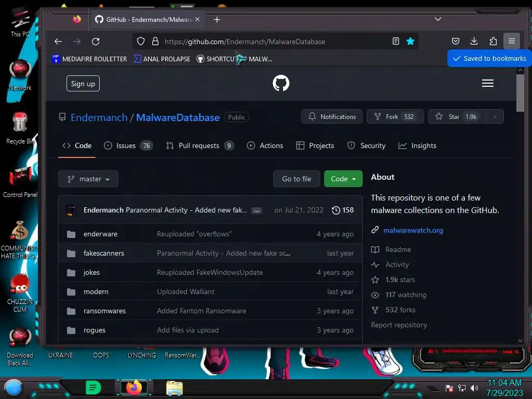Reload the page with the refresh icon
Screen dimensions: 532x399
pyautogui.click(x=96, y=42)
